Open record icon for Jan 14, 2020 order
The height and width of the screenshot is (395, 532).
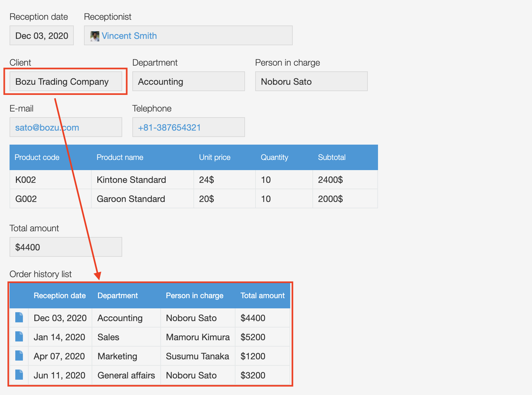[19, 337]
